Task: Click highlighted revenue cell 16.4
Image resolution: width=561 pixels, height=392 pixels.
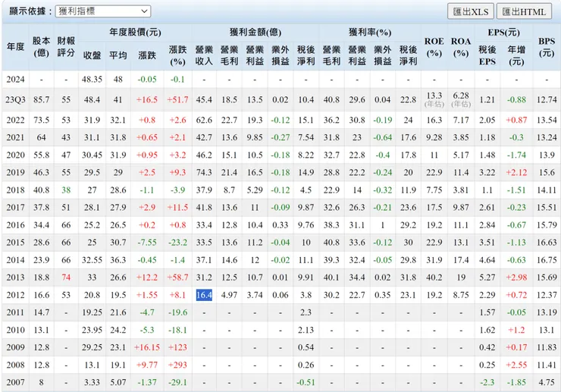Action: [x=204, y=295]
